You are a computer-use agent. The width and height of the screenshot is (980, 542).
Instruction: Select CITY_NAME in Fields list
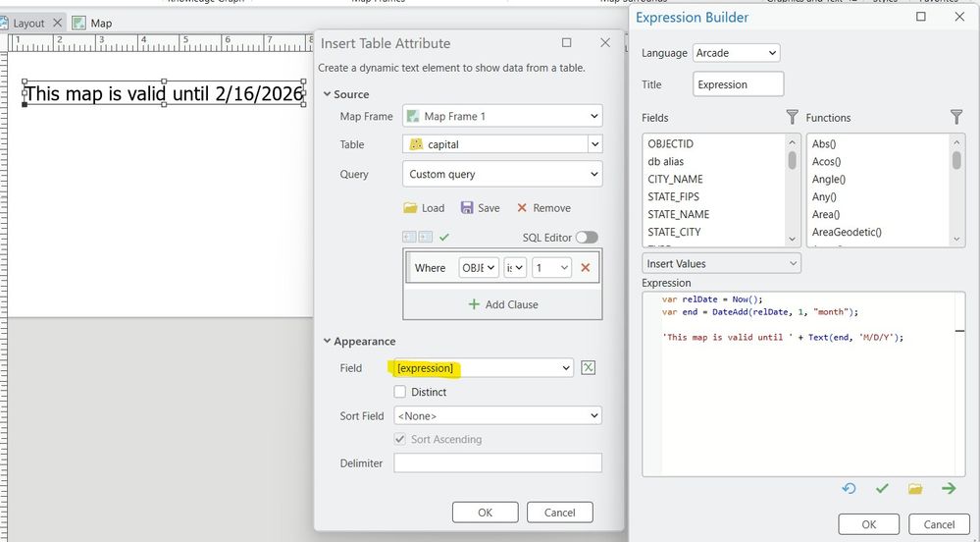(x=675, y=179)
